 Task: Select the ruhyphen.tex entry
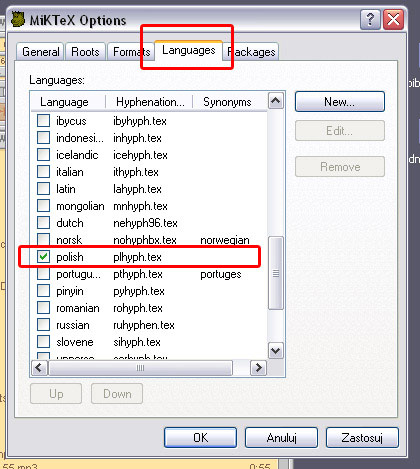tap(144, 325)
